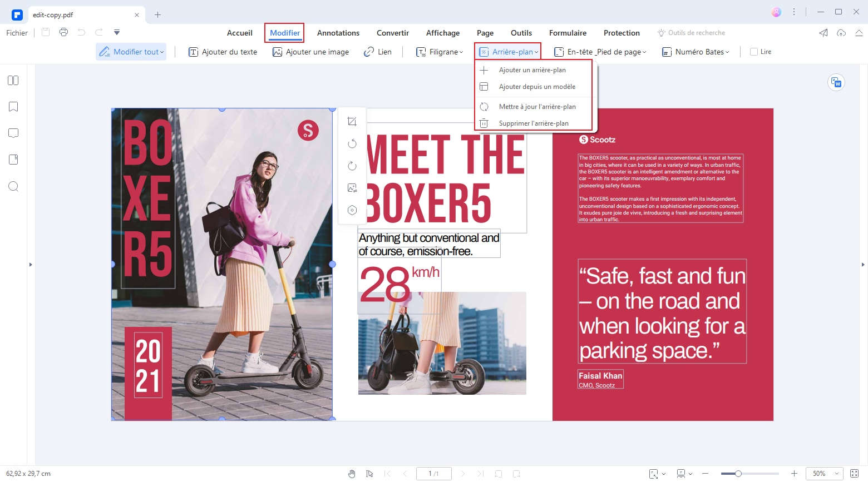Expand En-tête_Pied de page dropdown
The image size is (868, 482).
pyautogui.click(x=600, y=52)
